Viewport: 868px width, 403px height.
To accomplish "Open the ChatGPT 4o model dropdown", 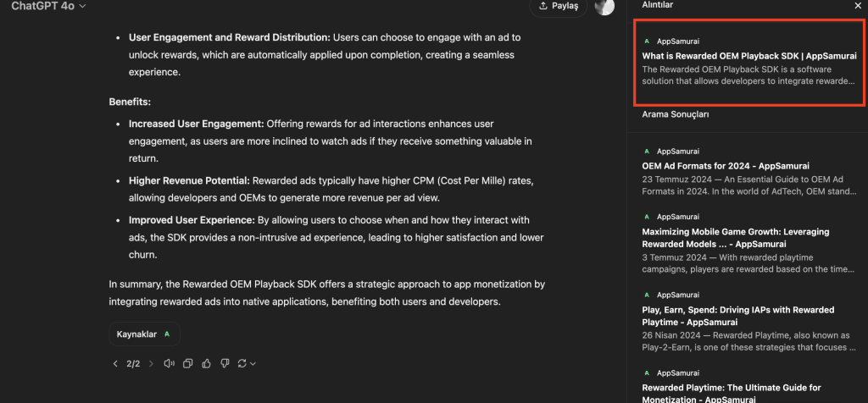I will (x=49, y=6).
